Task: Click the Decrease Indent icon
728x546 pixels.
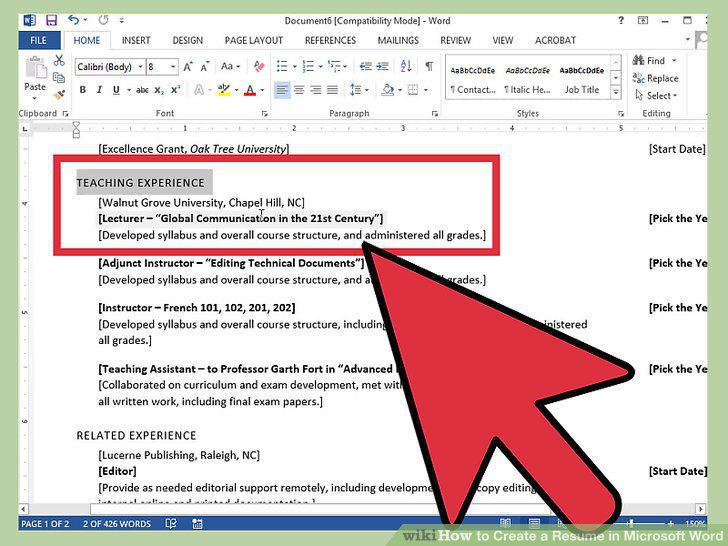Action: [x=365, y=66]
